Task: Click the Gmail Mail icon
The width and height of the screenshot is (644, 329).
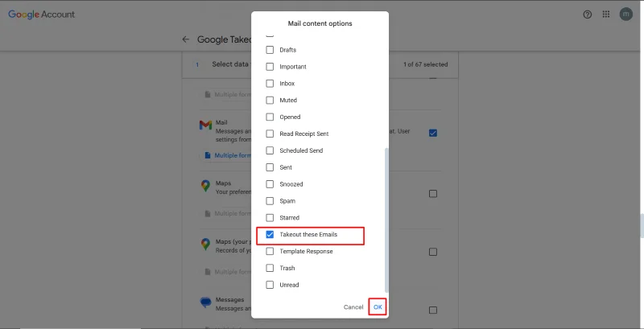Action: coord(205,125)
